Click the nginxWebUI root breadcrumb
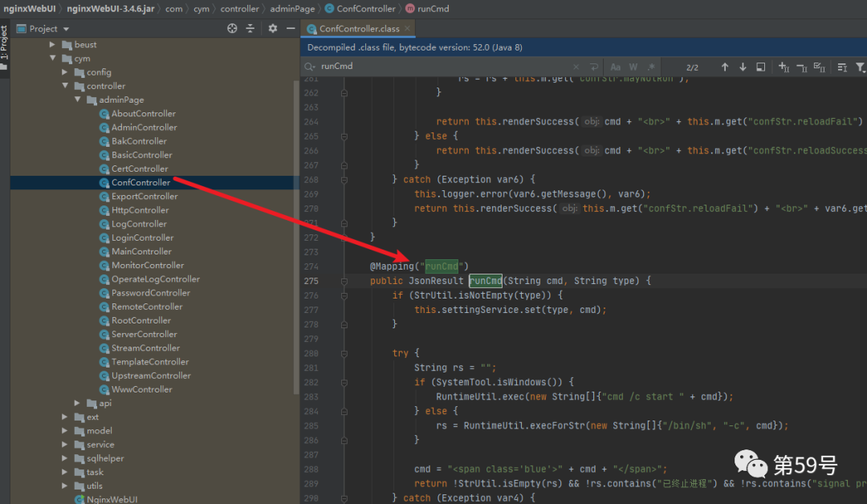This screenshot has width=867, height=504. click(x=30, y=9)
